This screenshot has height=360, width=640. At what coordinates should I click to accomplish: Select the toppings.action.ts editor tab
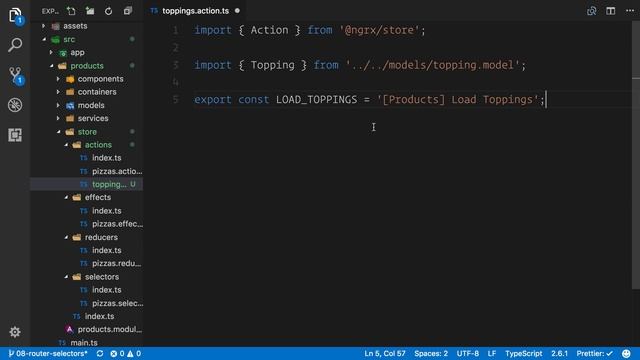tap(196, 11)
